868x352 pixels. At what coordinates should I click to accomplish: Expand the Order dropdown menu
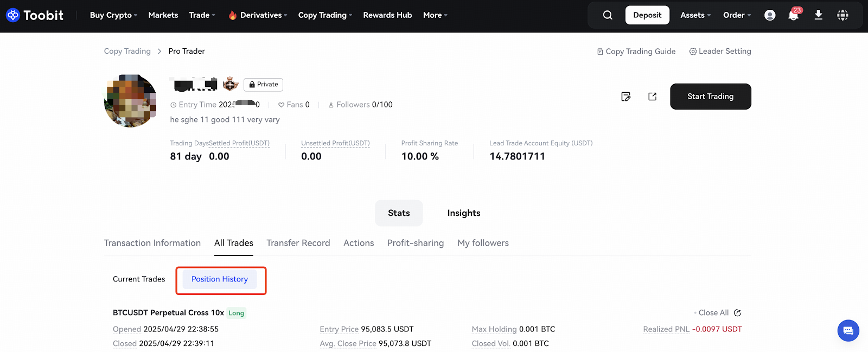(736, 15)
